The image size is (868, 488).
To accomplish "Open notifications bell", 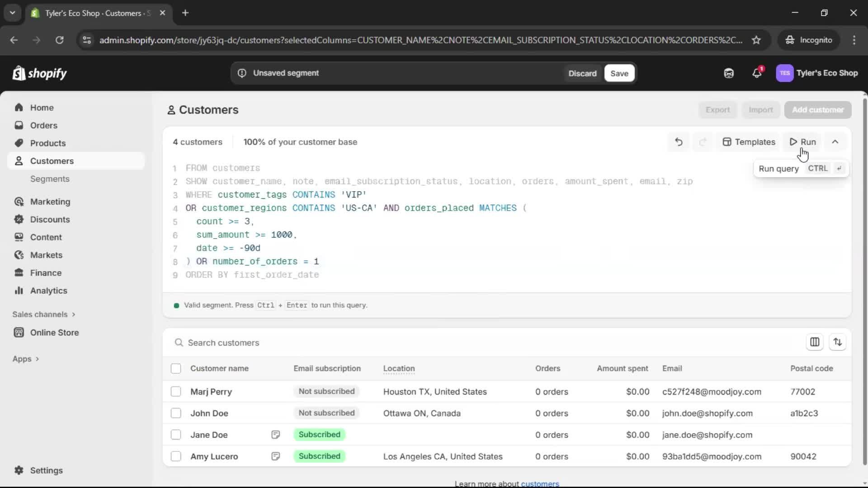I will point(757,73).
